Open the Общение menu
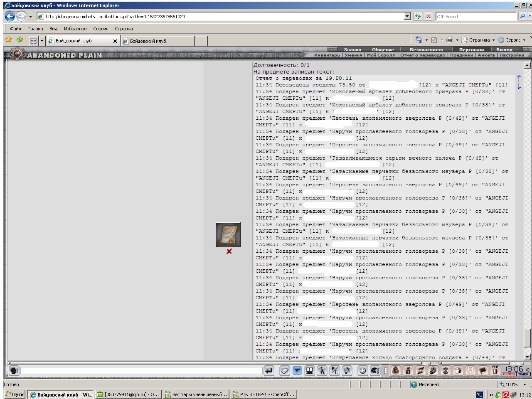This screenshot has height=399, width=532. [x=383, y=49]
